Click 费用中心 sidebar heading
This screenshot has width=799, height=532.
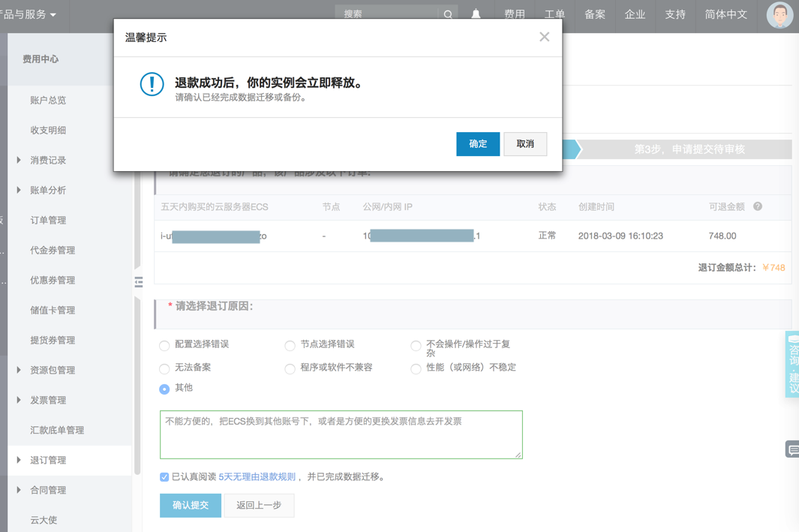41,59
